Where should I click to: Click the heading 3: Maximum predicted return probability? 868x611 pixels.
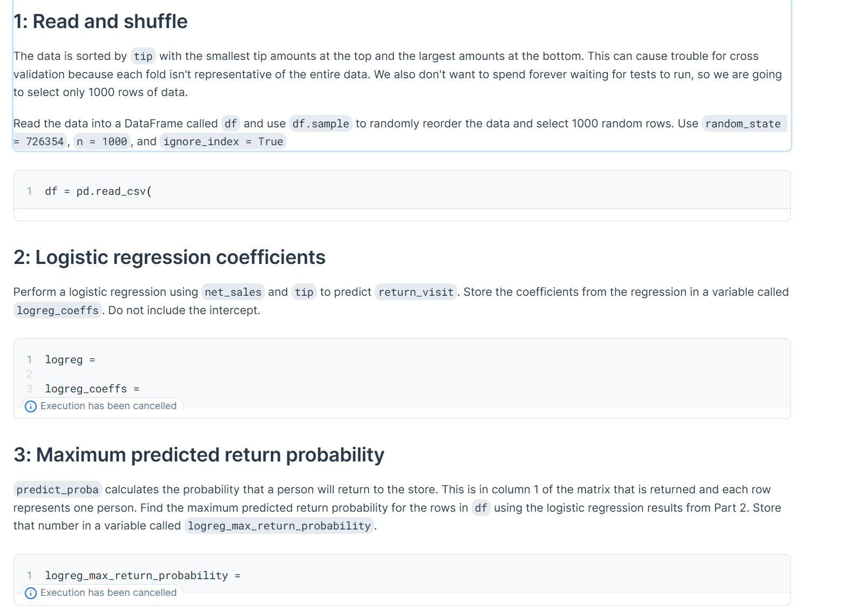click(199, 455)
